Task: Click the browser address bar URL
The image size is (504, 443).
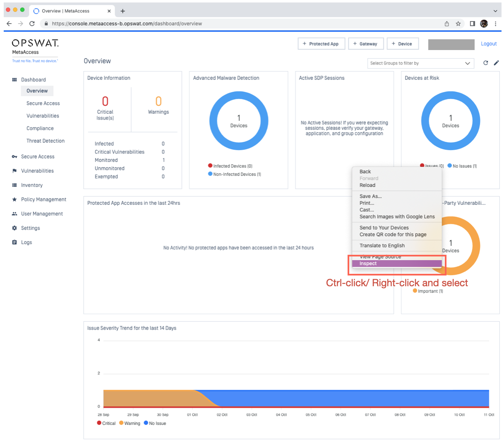Action: pos(127,24)
